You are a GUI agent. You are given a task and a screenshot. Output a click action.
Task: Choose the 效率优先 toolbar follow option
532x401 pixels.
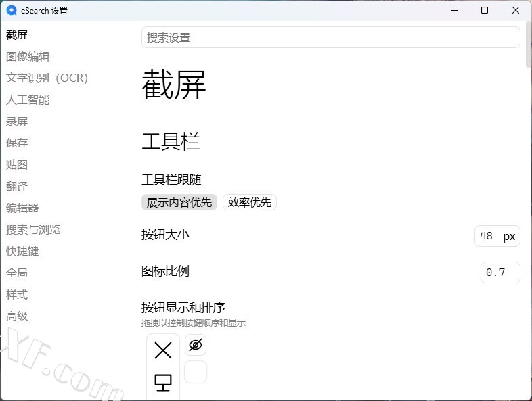pos(249,202)
